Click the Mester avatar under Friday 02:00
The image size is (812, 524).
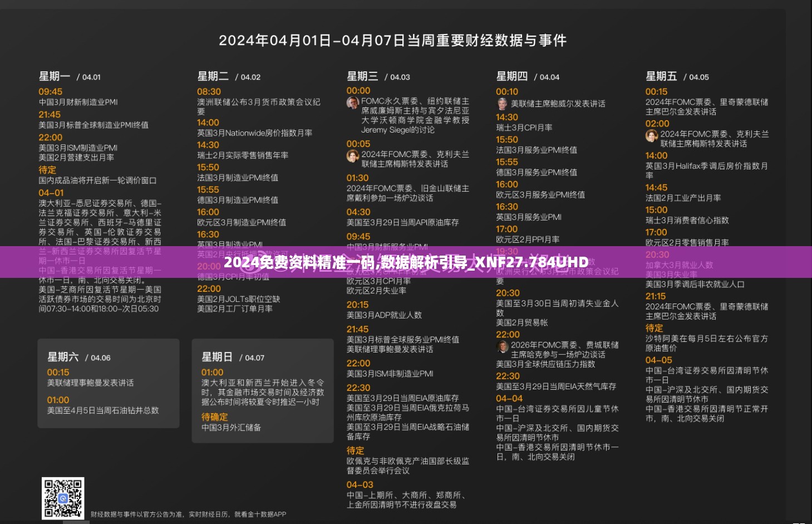[652, 135]
